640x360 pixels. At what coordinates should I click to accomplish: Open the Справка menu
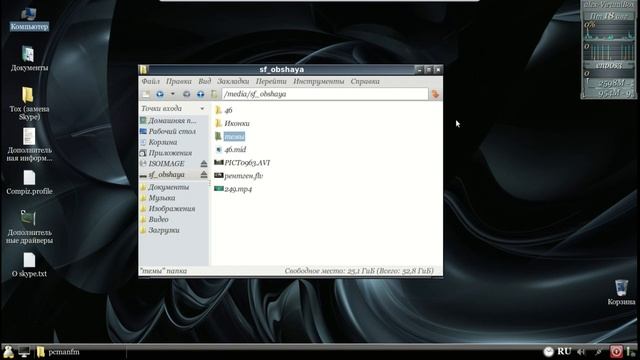point(365,82)
